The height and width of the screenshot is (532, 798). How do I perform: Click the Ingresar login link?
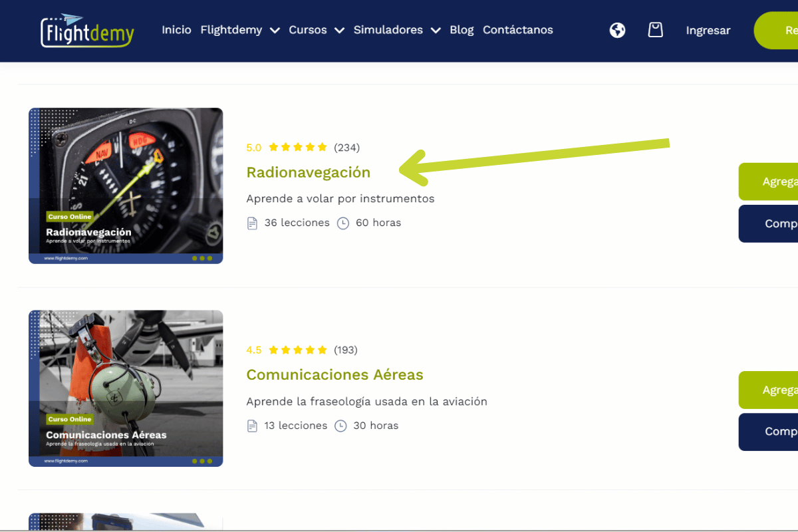(x=708, y=31)
